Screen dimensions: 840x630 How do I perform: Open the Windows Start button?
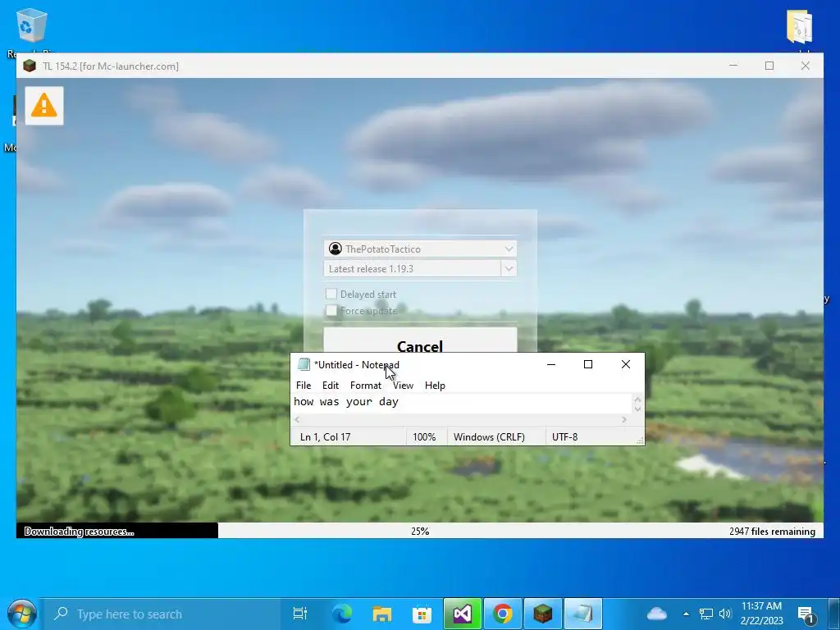point(21,614)
